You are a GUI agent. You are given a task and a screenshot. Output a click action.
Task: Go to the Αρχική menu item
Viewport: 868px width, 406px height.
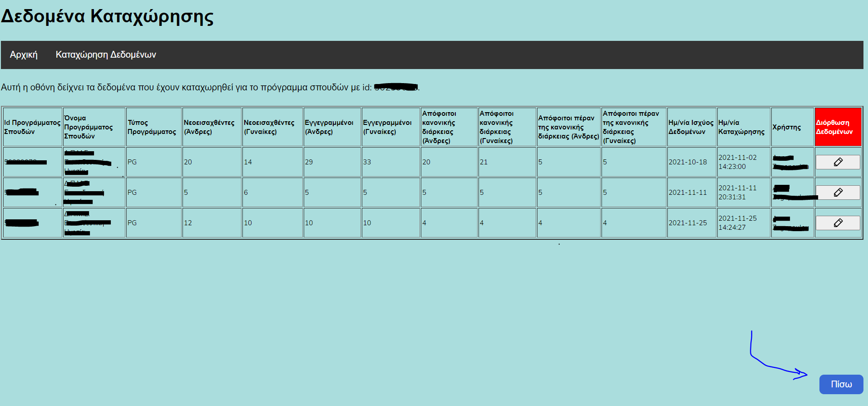pos(24,55)
